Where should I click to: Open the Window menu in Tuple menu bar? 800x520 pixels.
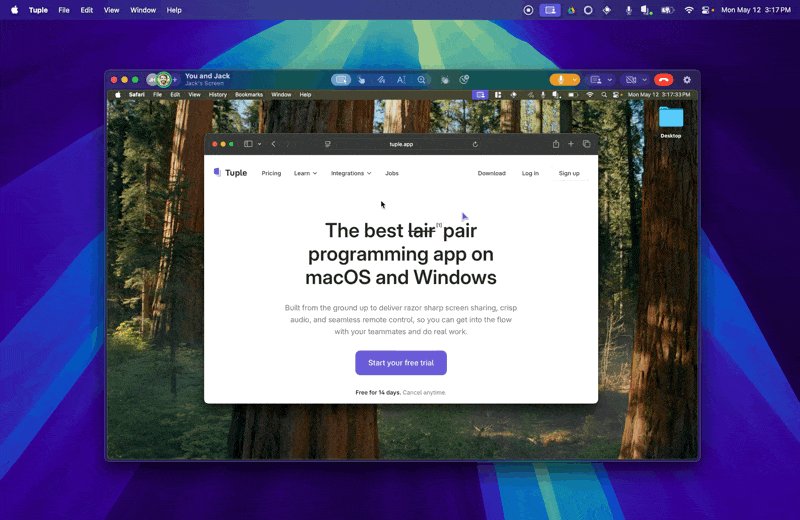143,10
